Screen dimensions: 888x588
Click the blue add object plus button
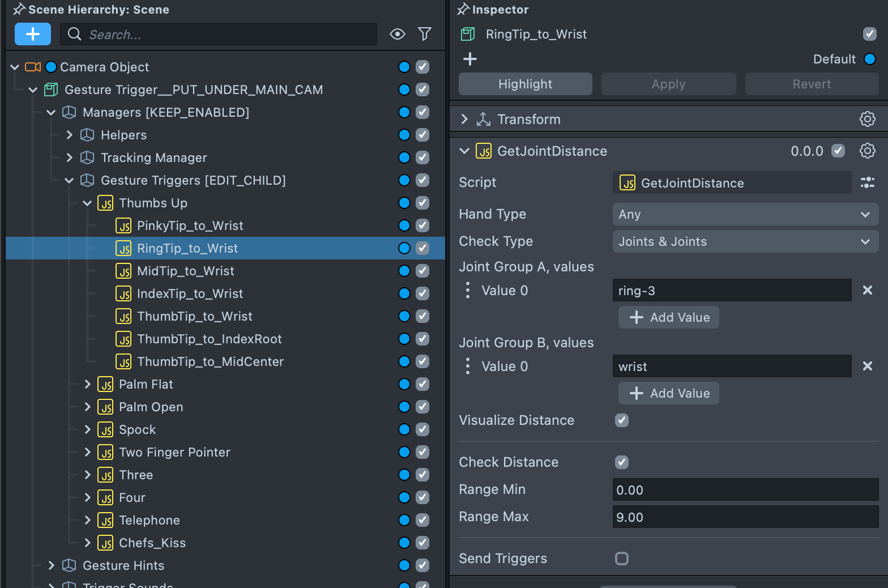point(33,34)
